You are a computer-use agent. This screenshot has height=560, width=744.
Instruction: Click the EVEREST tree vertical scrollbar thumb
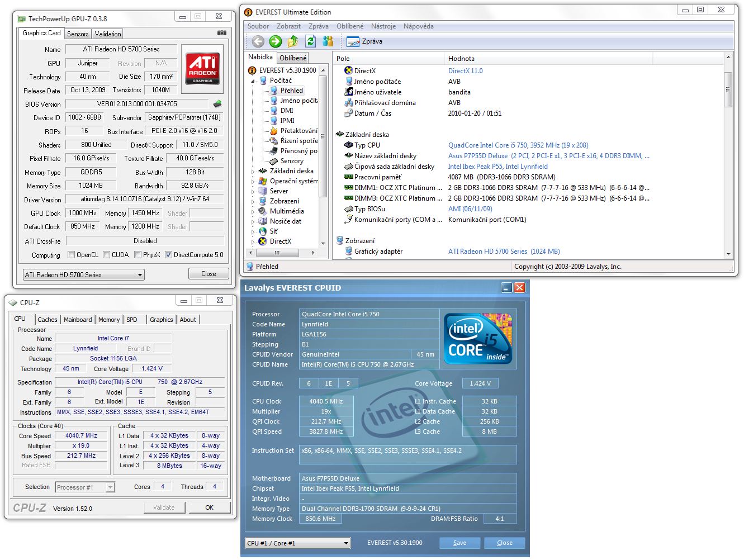[323, 137]
